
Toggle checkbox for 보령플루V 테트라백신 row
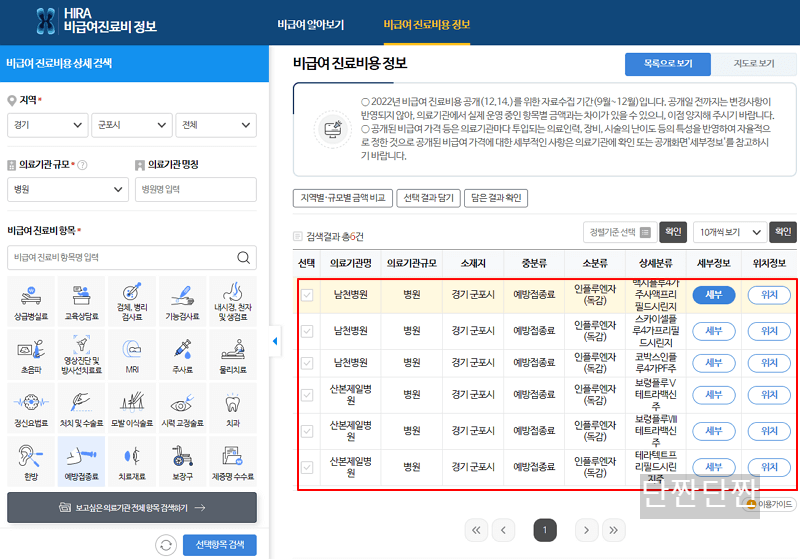click(x=307, y=395)
